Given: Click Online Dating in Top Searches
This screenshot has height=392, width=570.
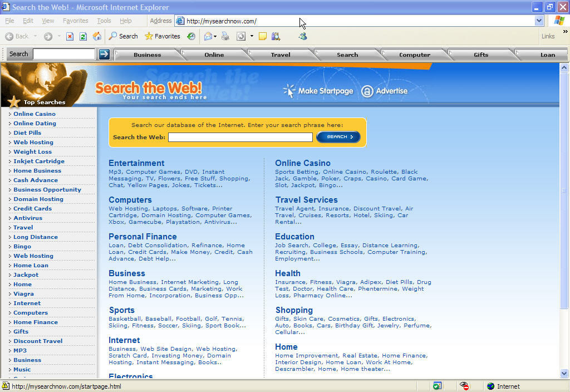Looking at the screenshot, I should [x=35, y=123].
